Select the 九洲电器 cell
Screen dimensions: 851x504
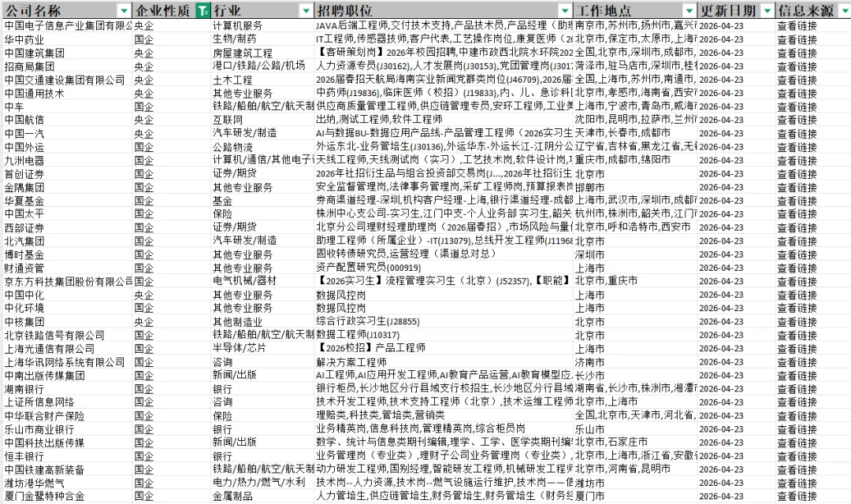(x=67, y=161)
